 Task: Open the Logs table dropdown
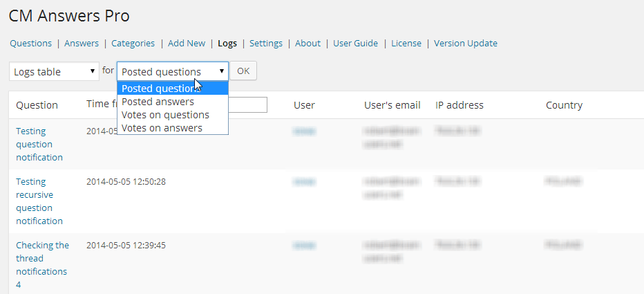54,71
